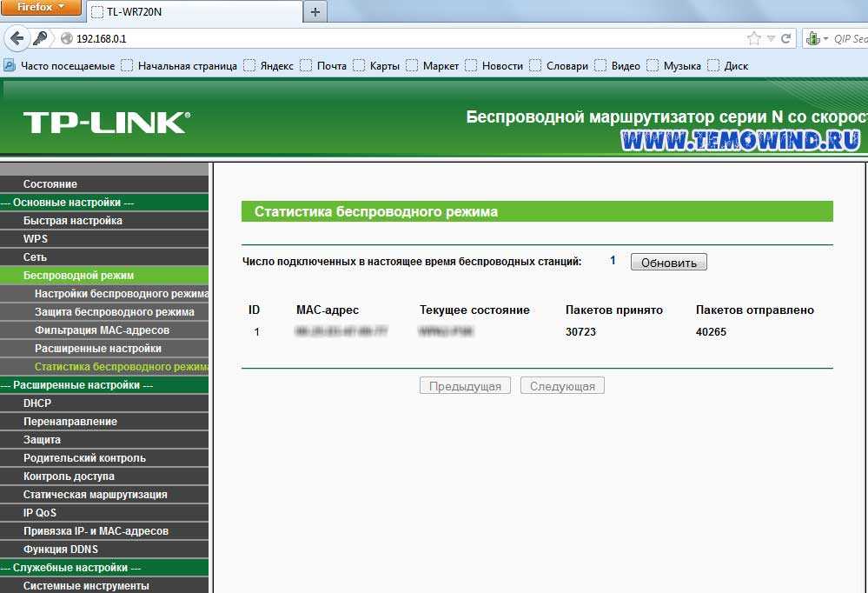Open Статистика беспроводного режима submenu
Screen dimensions: 868x593
104,367
